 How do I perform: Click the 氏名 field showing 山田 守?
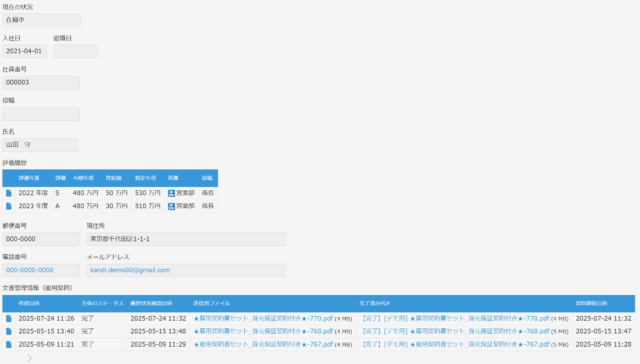pos(40,144)
